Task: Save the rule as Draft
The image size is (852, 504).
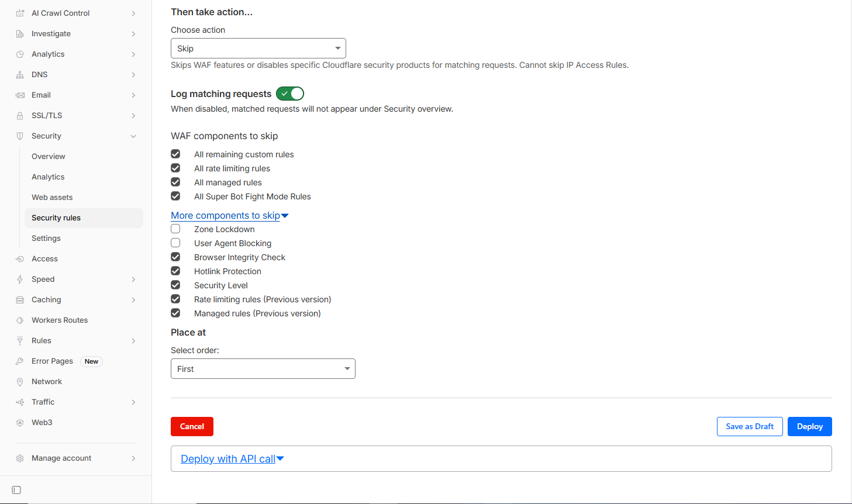Action: click(x=750, y=426)
